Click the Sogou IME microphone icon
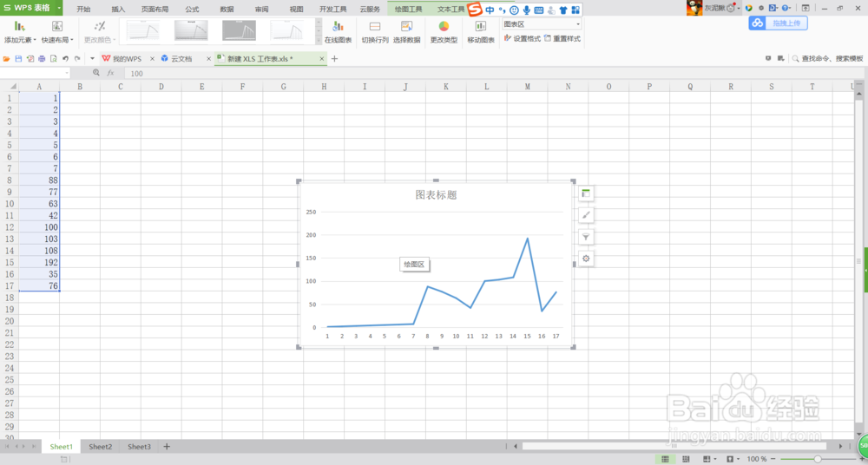Screen dimensions: 868x465 coord(527,10)
